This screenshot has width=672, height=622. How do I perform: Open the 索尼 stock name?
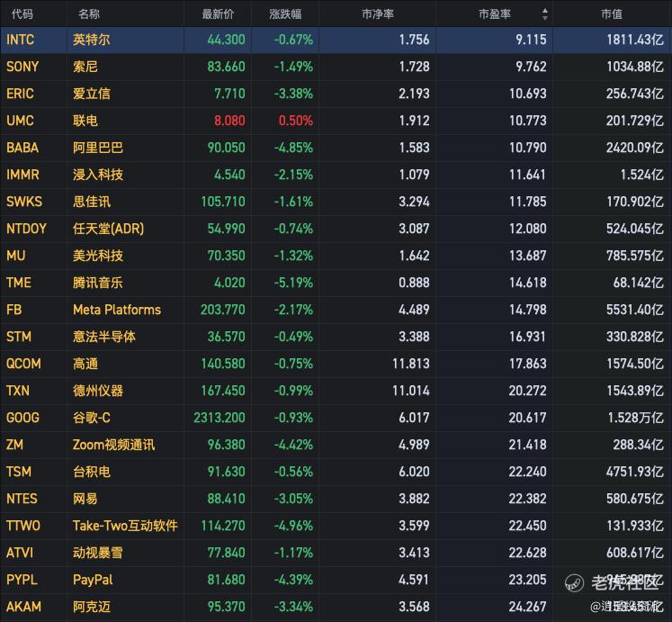coord(85,67)
